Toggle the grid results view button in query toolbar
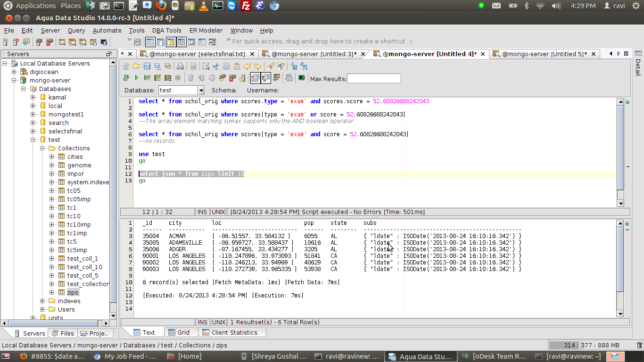The width and height of the screenshot is (644, 362). point(255,78)
